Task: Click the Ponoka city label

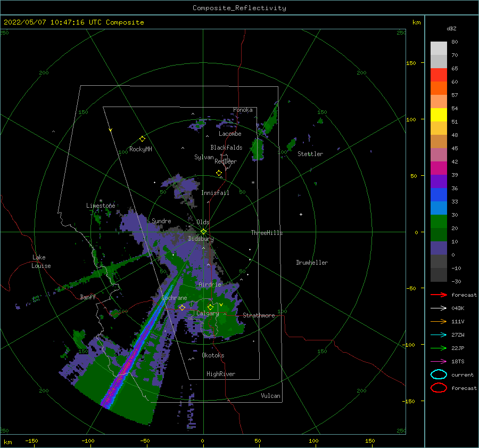Action: [x=243, y=110]
